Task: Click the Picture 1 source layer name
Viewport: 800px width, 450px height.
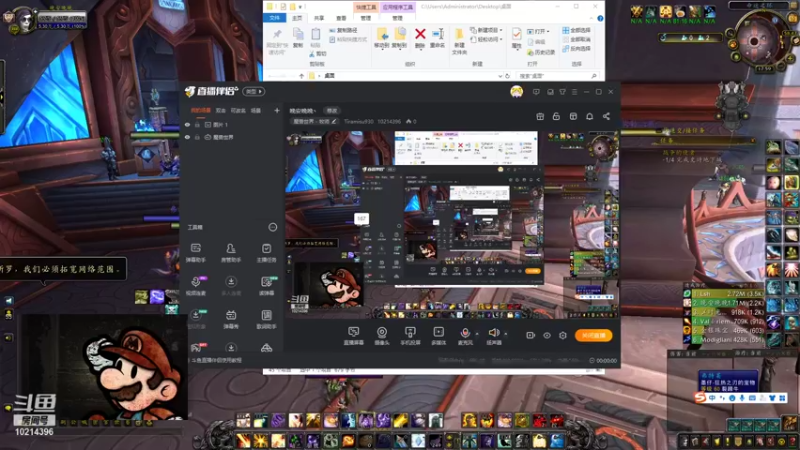Action: point(220,124)
